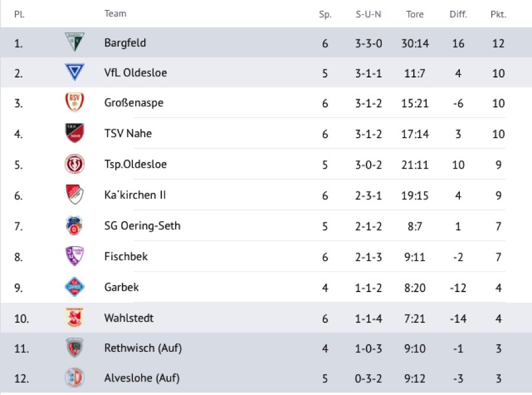Viewport: 532px width, 395px height.
Task: Open the SG Oering-Seth team link
Action: tap(142, 226)
